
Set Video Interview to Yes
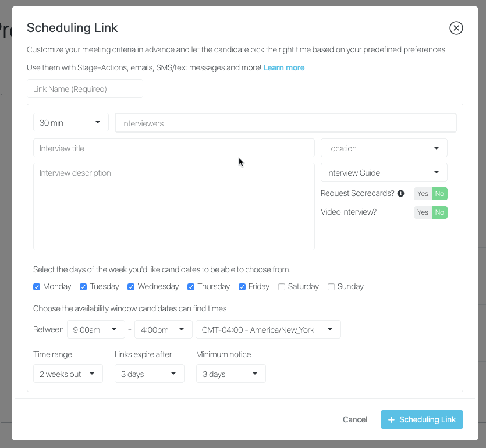coord(423,212)
